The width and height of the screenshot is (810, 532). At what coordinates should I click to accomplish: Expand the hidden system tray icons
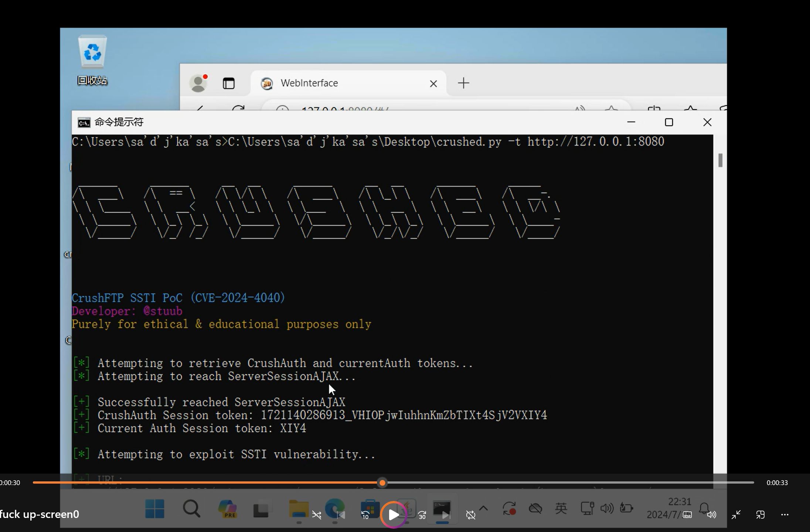click(483, 509)
